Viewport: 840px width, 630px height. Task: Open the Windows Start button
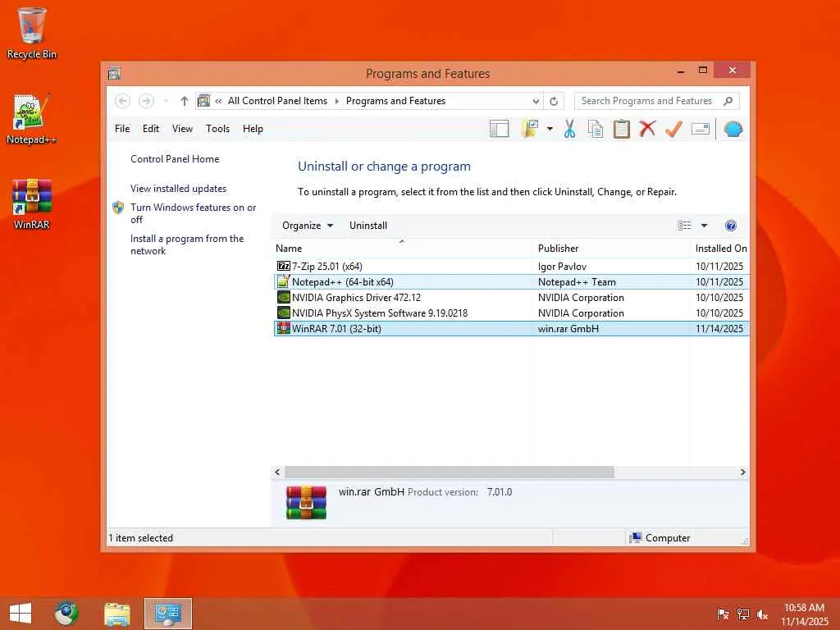coord(21,614)
